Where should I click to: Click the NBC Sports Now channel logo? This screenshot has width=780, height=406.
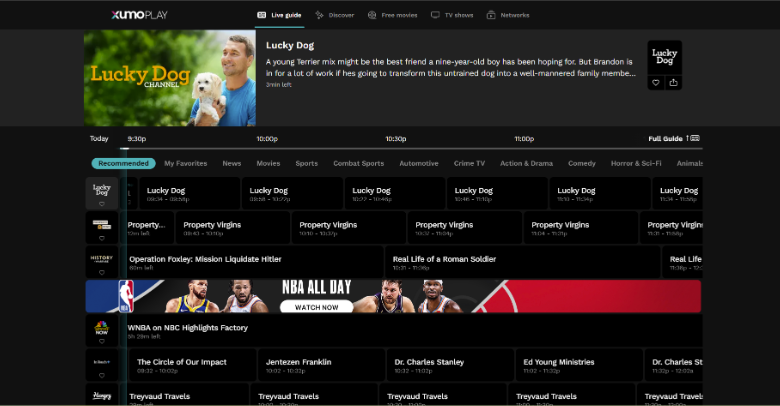click(x=101, y=327)
